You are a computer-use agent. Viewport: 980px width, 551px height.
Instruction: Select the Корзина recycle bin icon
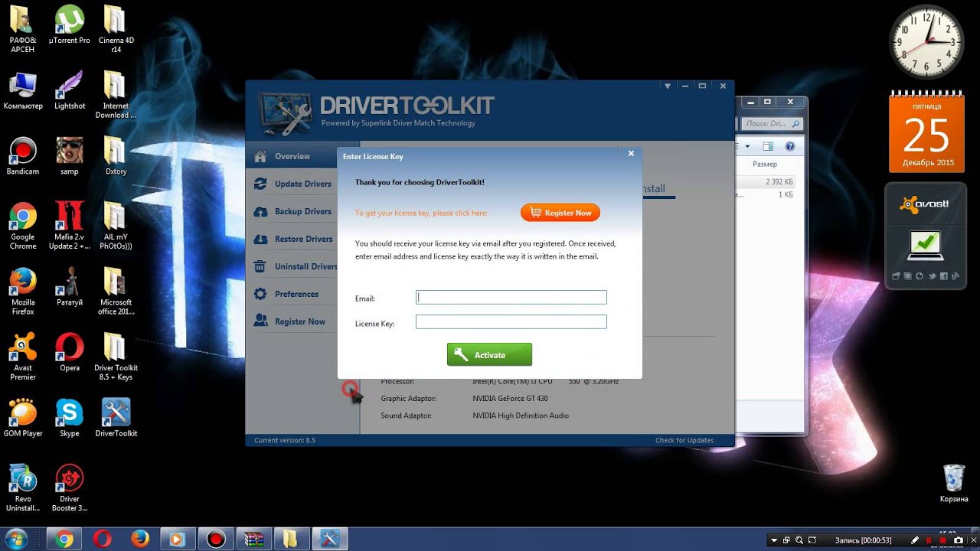click(x=954, y=484)
